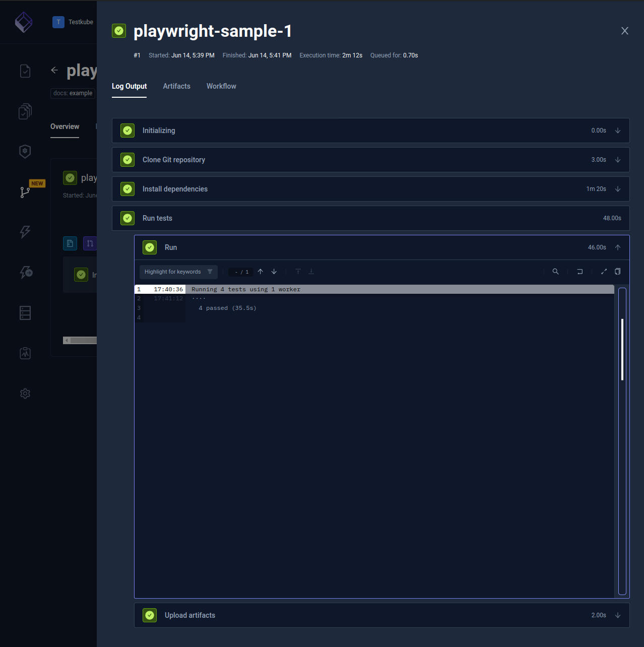Viewport: 644px width, 647px height.
Task: Expand log viewer to fullscreen via expand icon
Action: pyautogui.click(x=604, y=272)
